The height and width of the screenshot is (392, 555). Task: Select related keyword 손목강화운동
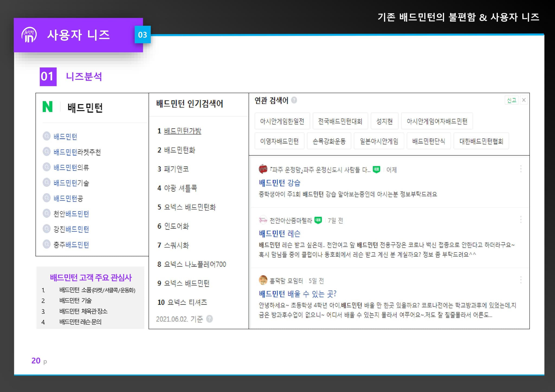click(329, 141)
